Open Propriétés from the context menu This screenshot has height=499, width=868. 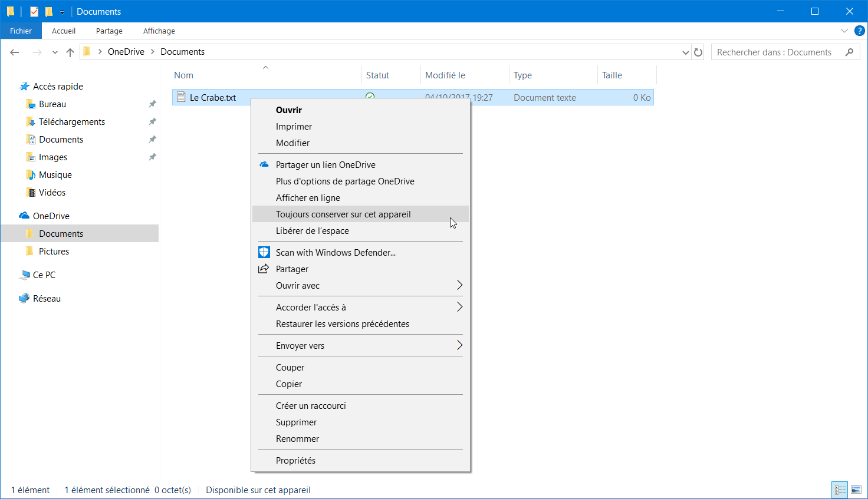[x=360, y=461]
